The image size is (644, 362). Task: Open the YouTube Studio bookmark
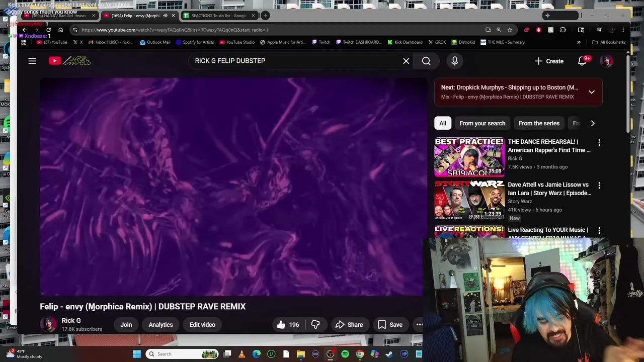tap(237, 42)
